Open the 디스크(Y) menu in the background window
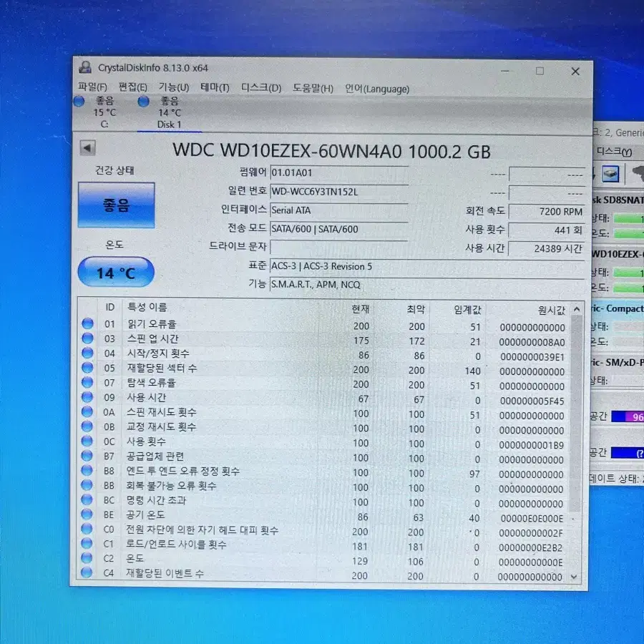This screenshot has width=644, height=644. pos(614,152)
